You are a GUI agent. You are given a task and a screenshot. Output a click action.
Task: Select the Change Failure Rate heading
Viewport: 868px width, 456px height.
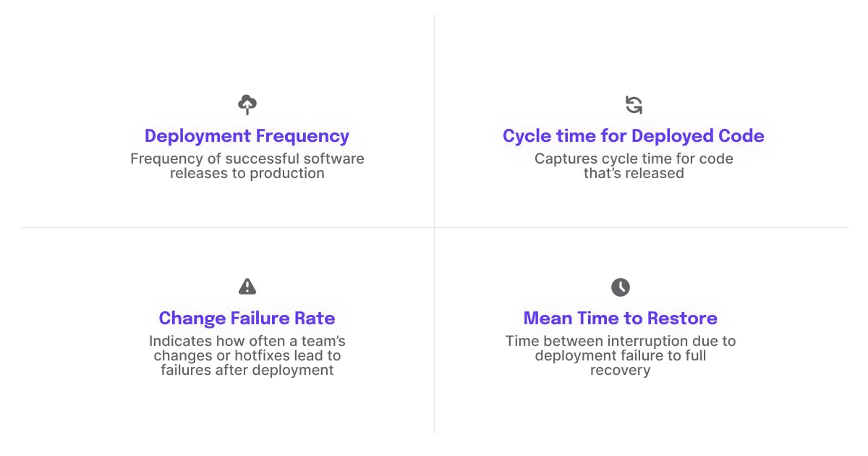click(247, 318)
